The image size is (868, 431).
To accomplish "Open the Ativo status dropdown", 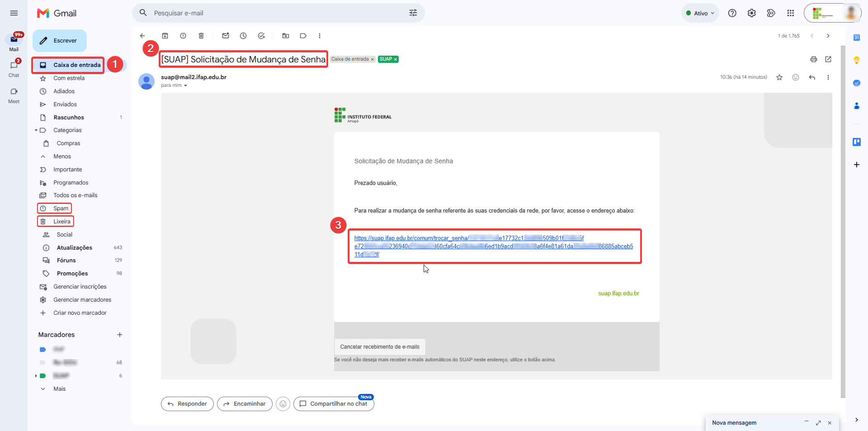I will pos(700,13).
